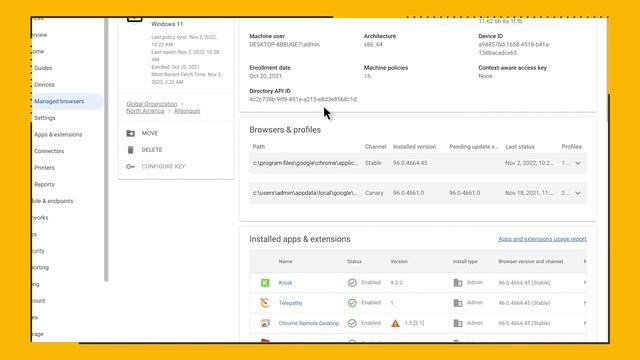Click the Machine policies value 16
Screen dimensions: 640x360
click(367, 76)
